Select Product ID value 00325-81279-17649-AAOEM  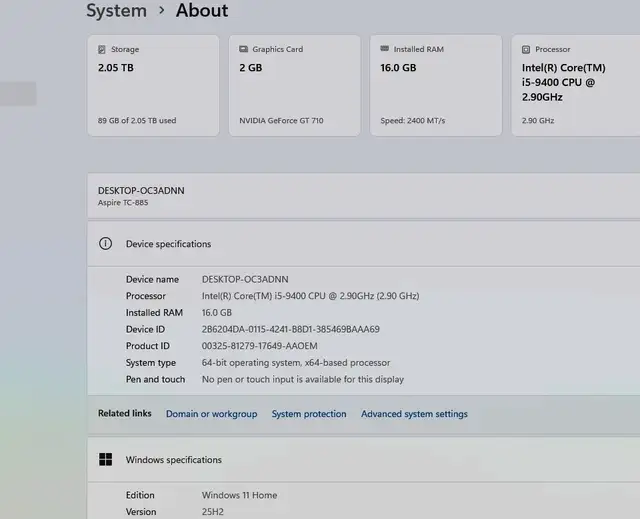260,346
